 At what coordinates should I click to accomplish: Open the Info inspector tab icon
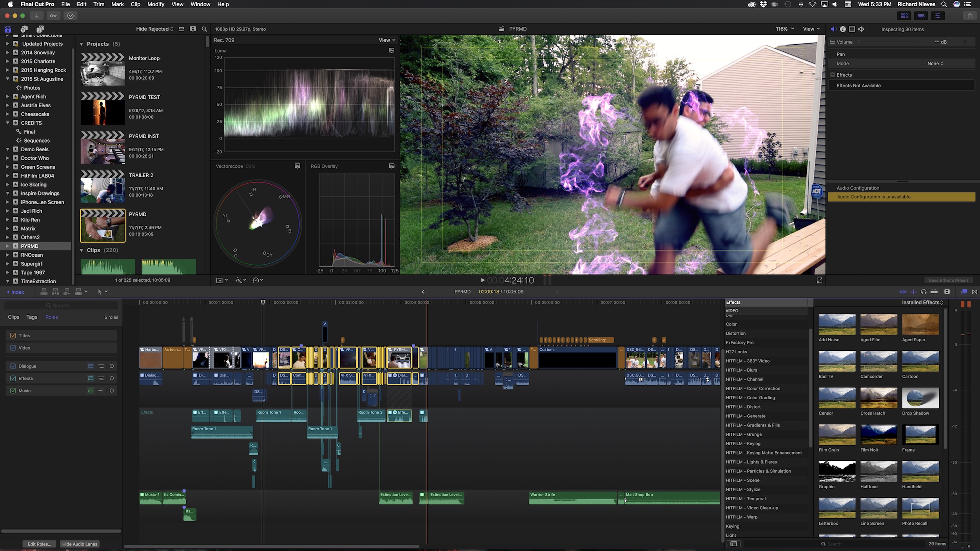pyautogui.click(x=843, y=29)
